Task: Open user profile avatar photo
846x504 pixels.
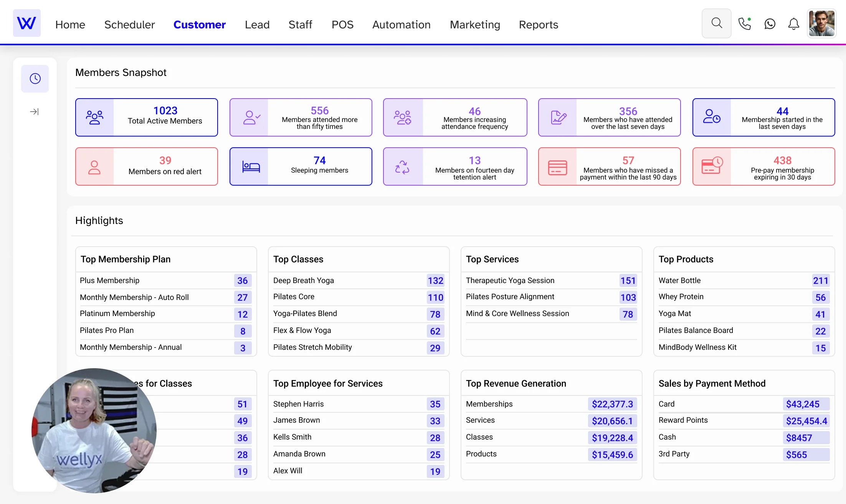Action: [821, 23]
